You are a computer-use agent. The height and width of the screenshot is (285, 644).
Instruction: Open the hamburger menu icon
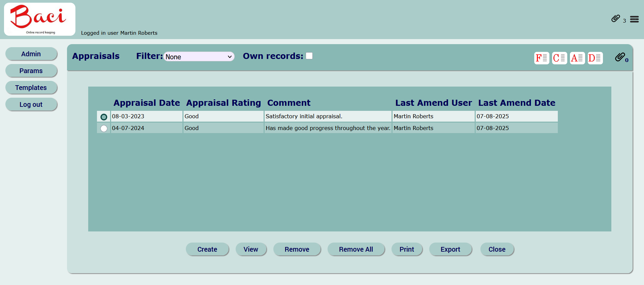(x=634, y=19)
